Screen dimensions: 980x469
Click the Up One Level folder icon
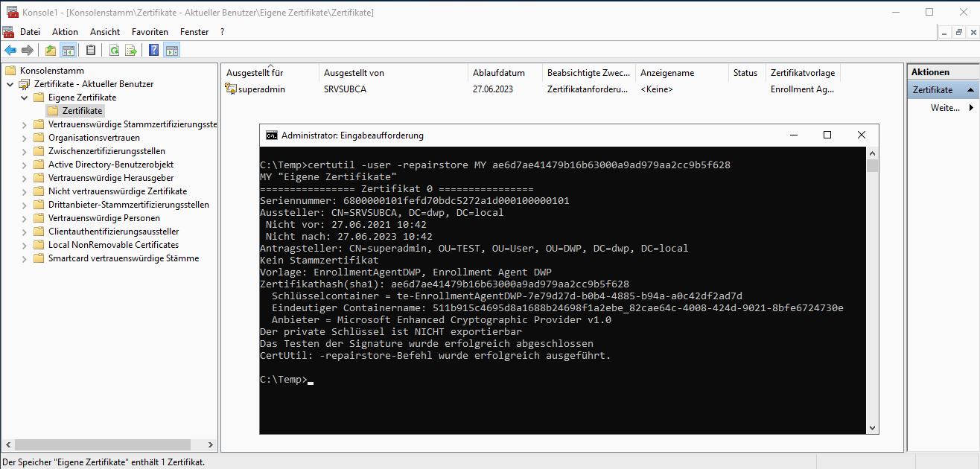[x=51, y=51]
